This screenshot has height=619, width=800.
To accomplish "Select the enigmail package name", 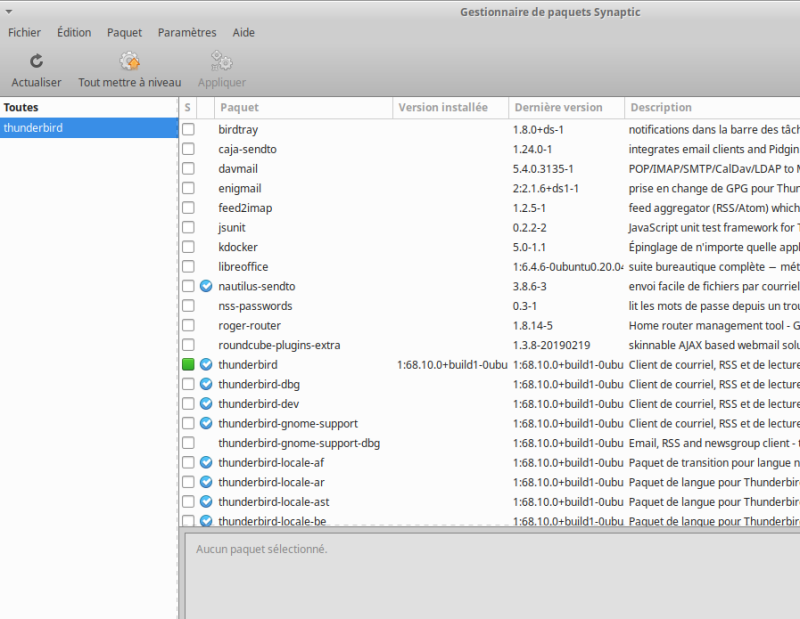I will tap(240, 189).
